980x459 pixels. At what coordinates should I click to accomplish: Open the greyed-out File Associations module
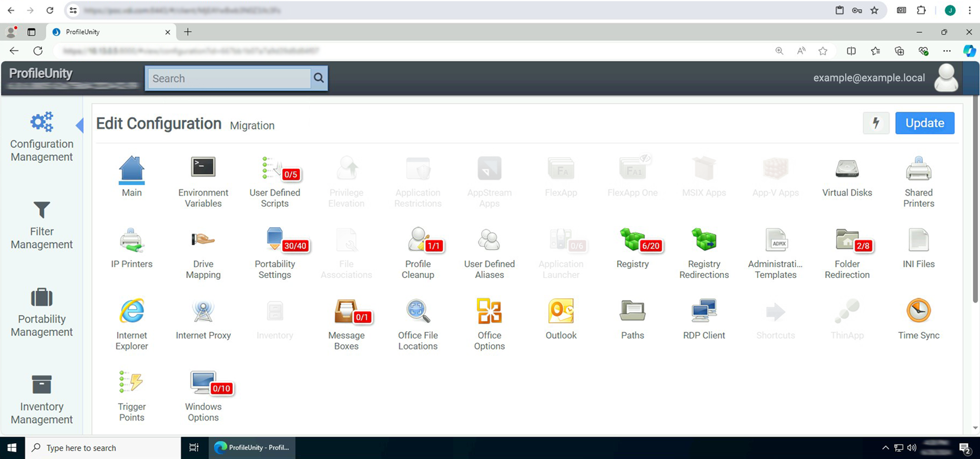point(347,253)
